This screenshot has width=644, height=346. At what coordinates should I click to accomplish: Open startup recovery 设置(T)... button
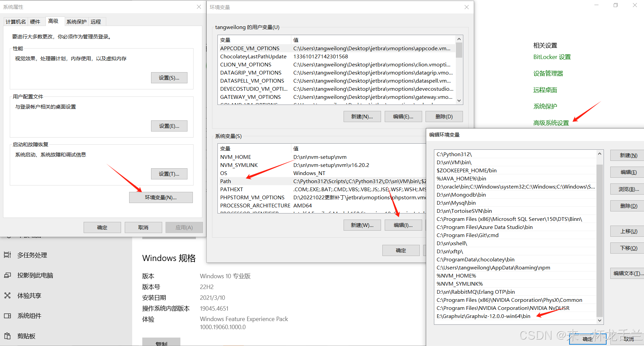point(169,174)
